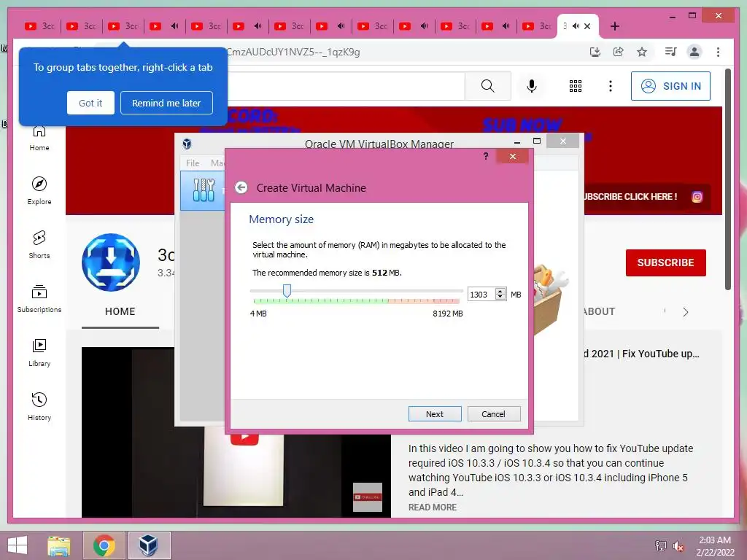
Task: Click the red SUBSCRIBE button
Action: (665, 262)
